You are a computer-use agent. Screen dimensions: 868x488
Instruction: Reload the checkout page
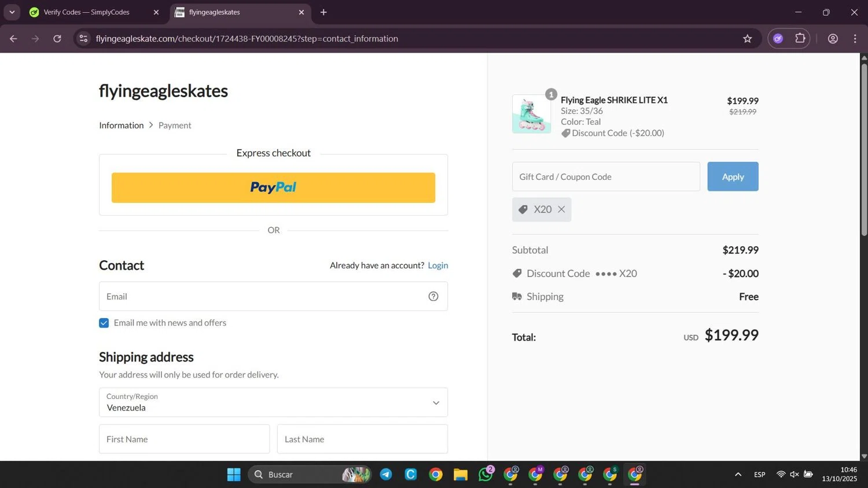pos(57,39)
